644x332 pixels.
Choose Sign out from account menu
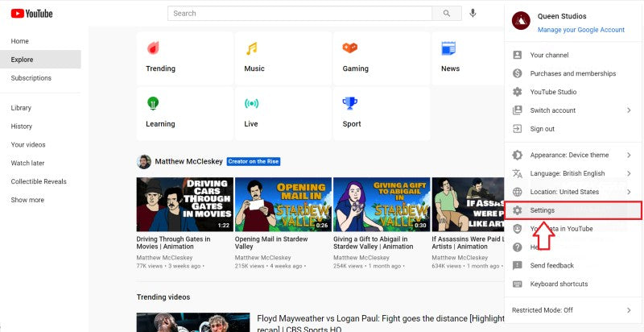(x=542, y=129)
